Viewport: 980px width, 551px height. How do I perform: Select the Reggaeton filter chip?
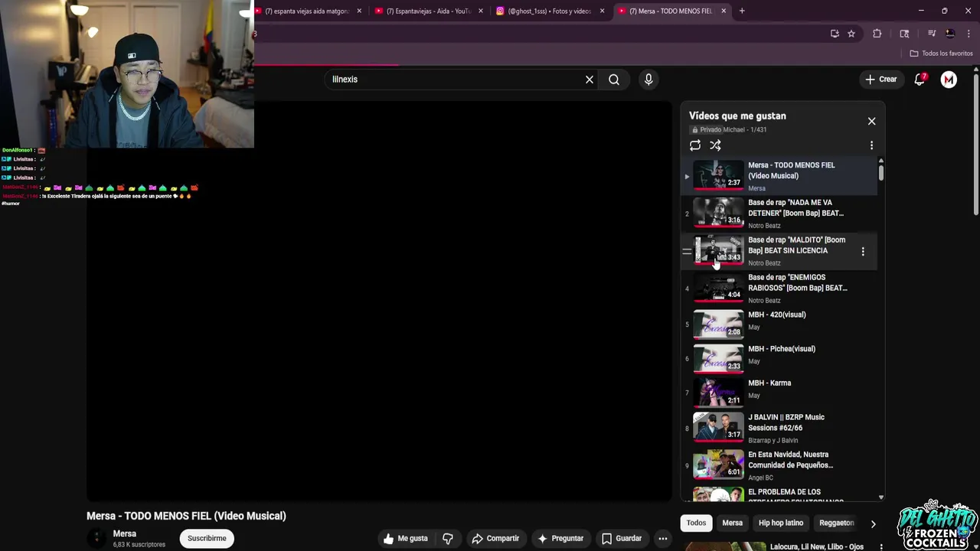click(x=836, y=523)
